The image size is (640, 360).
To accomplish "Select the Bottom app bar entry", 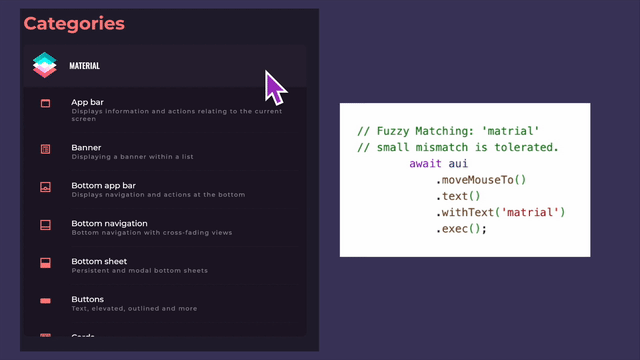I will [x=165, y=189].
